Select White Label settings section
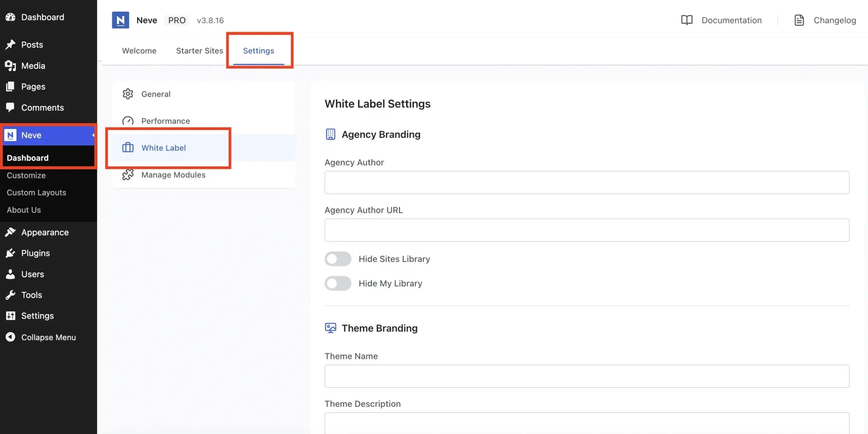 [x=203, y=148]
